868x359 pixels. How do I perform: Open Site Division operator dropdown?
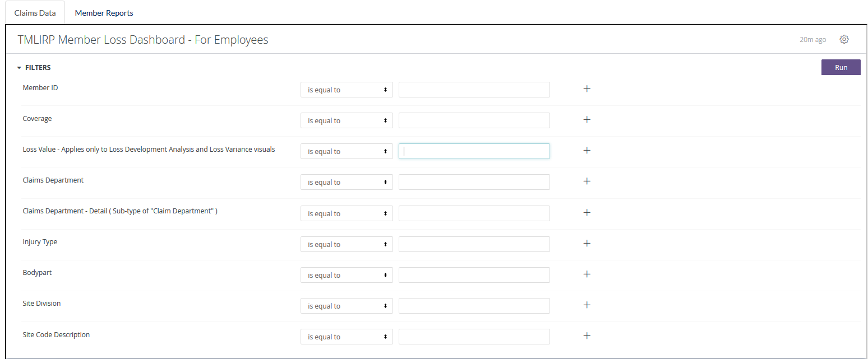pos(346,306)
